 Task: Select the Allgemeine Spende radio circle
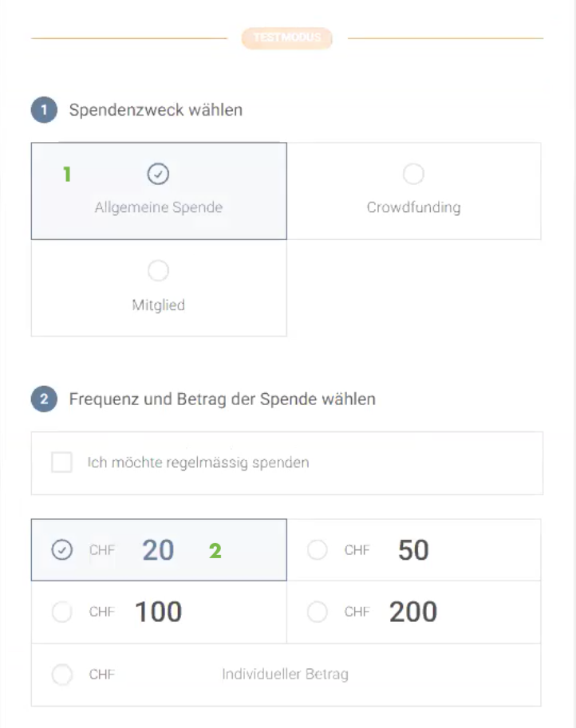[159, 174]
